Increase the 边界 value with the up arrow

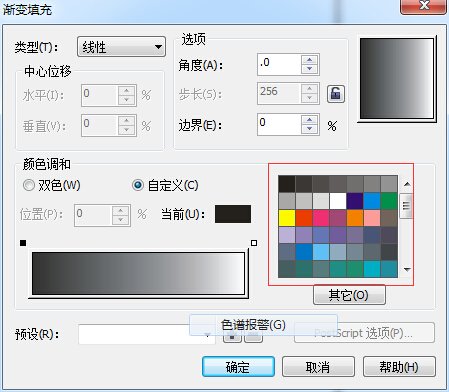(310, 119)
